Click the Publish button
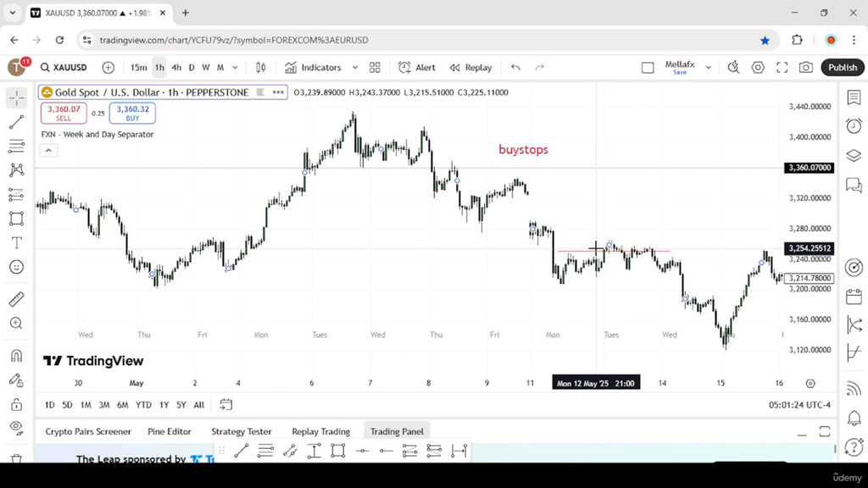The width and height of the screenshot is (868, 488). pyautogui.click(x=843, y=68)
